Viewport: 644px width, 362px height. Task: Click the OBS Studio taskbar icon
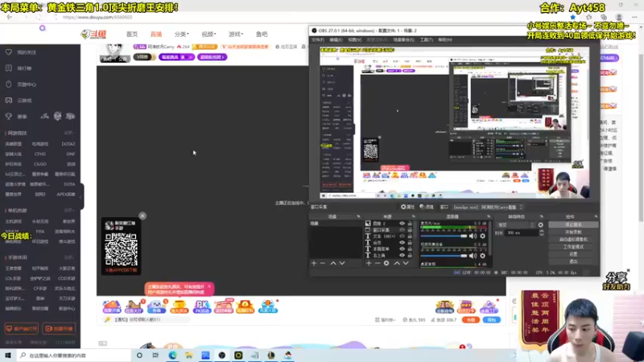coord(222,355)
